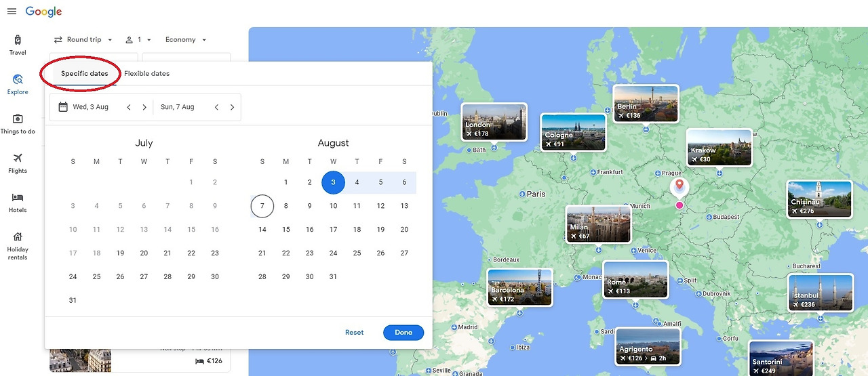Screen dimensions: 868x376
Task: Open the Santorini €249 destination card
Action: click(781, 358)
